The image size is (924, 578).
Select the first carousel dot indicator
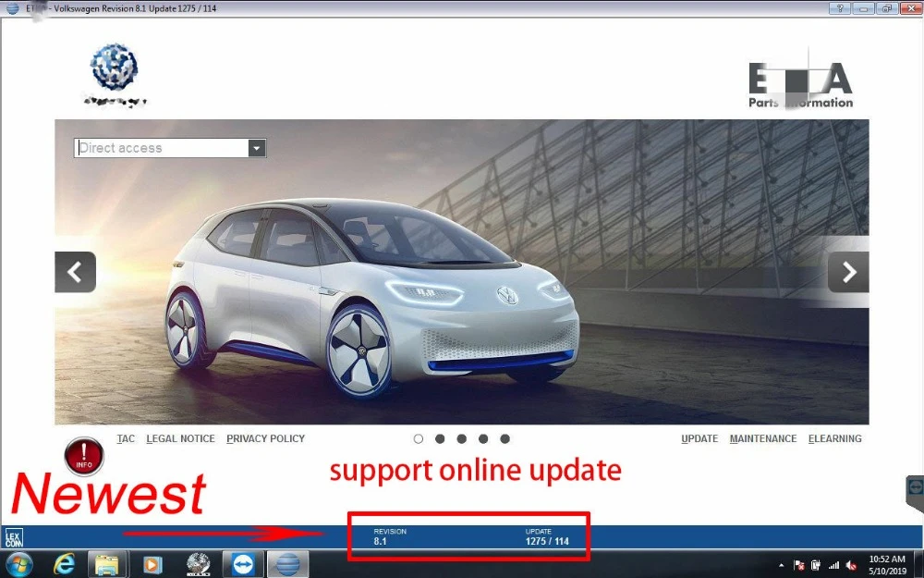click(419, 438)
